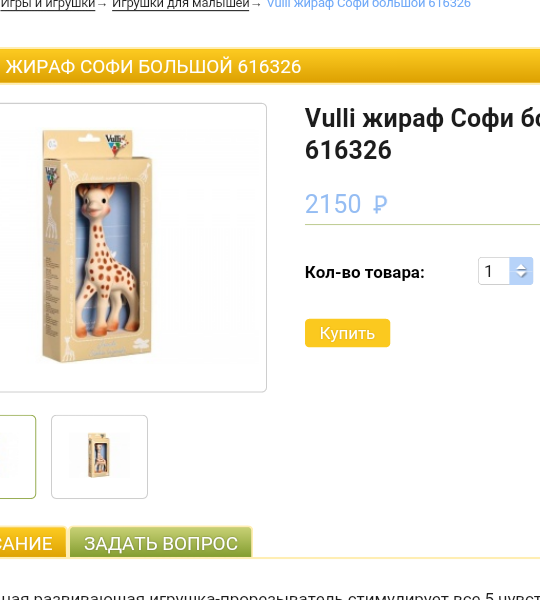Click the arrow after Игрушки для малышей
The height and width of the screenshot is (600, 540).
(x=256, y=5)
